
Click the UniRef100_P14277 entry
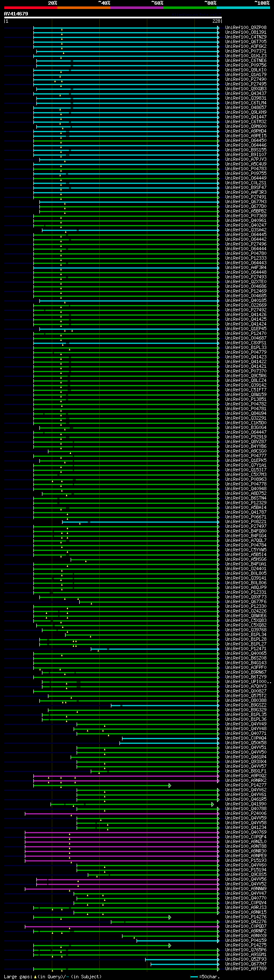point(246,785)
